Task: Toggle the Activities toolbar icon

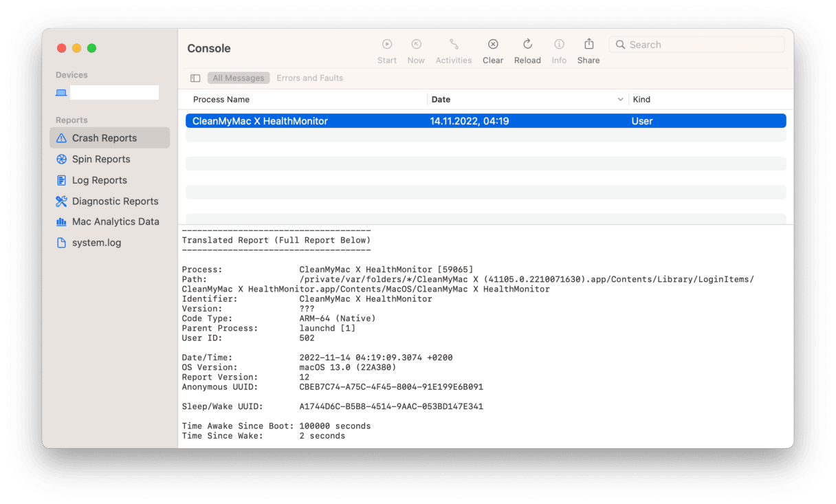Action: (454, 45)
